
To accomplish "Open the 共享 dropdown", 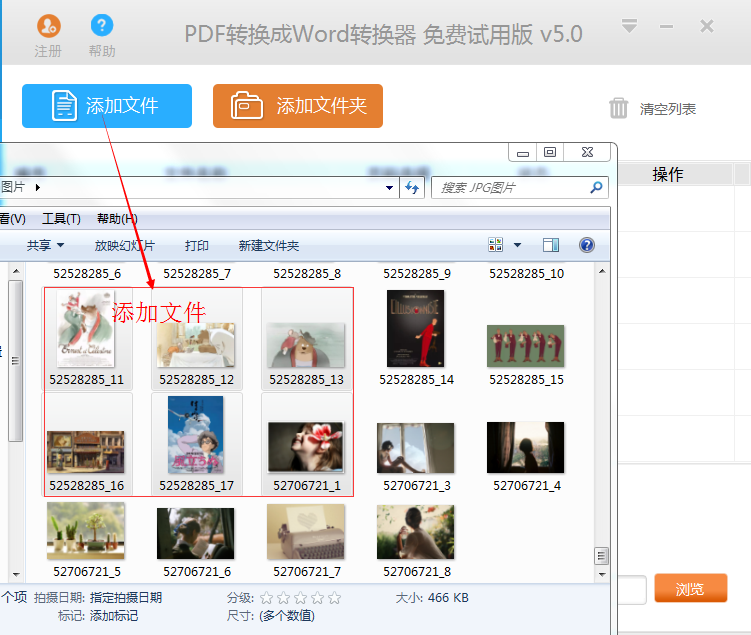I will pyautogui.click(x=46, y=246).
